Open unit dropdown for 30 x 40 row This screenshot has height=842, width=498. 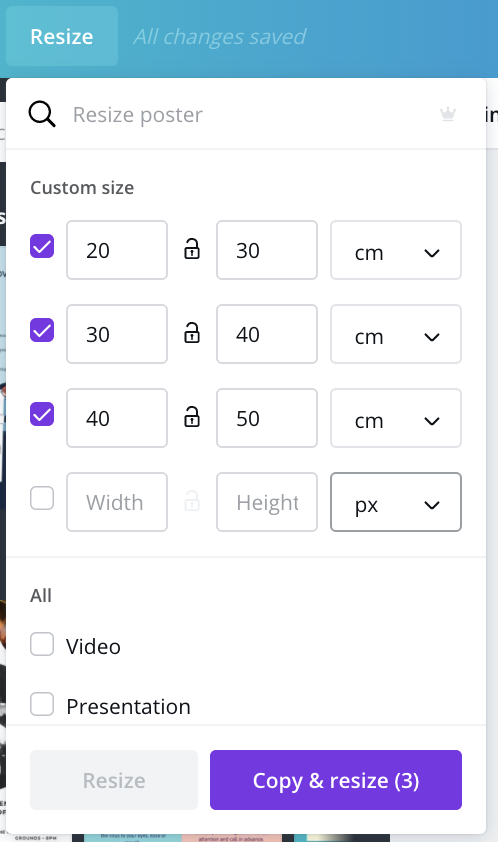click(x=396, y=334)
